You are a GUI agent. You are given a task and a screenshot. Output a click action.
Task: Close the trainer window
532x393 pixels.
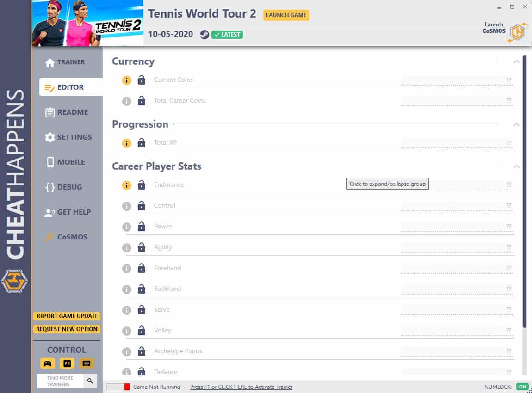click(x=525, y=6)
